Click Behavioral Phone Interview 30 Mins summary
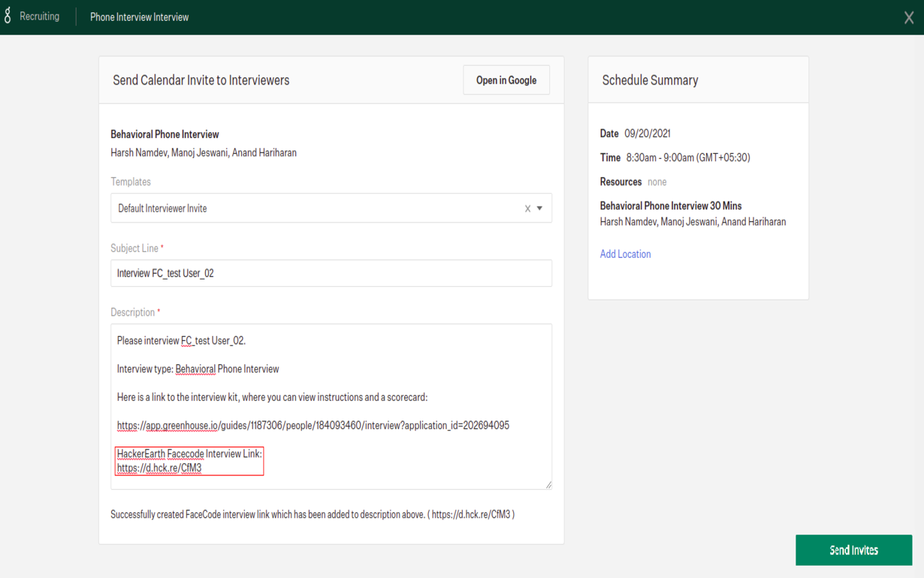 671,206
